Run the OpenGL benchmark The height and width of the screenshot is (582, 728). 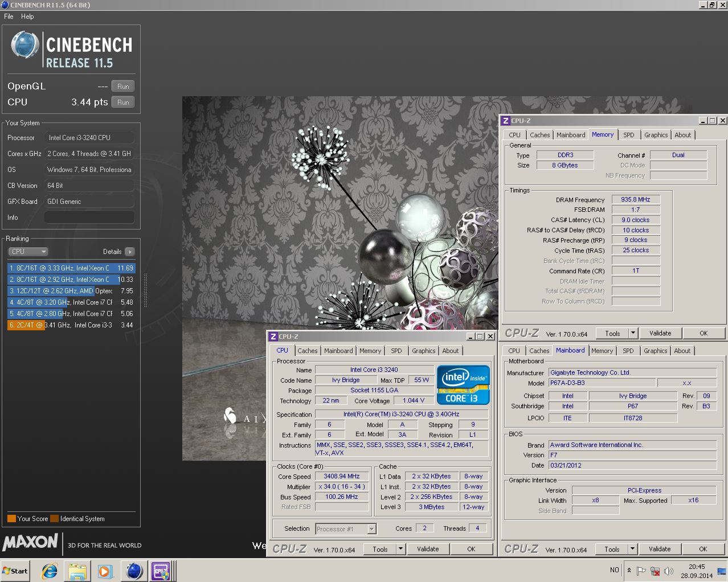pos(123,87)
